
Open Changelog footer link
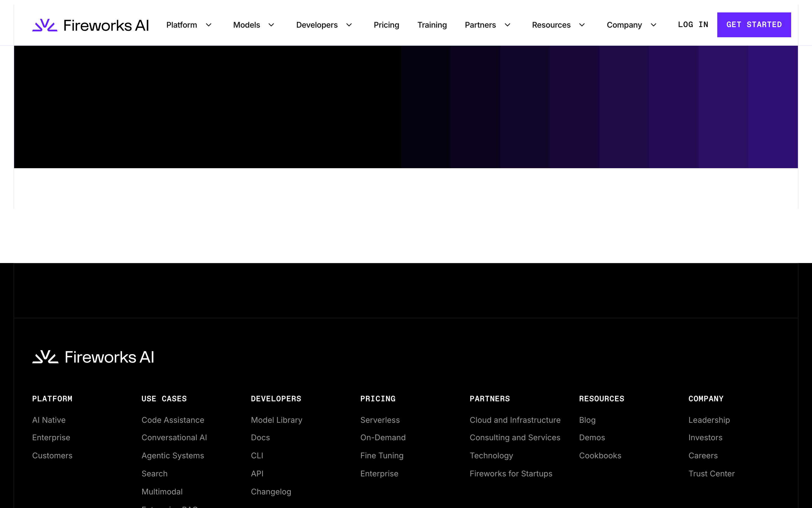click(271, 492)
